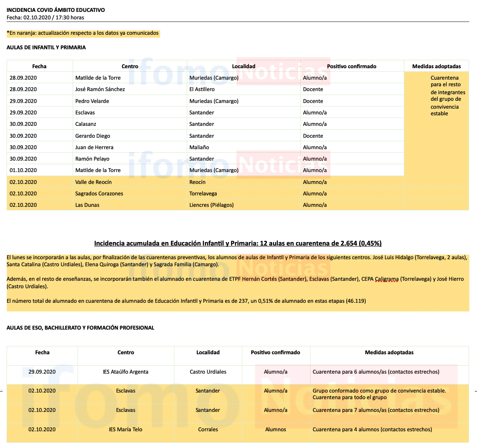Click the "AULAS DE INFANTIL Y PRIMARIA" heading

click(x=46, y=48)
